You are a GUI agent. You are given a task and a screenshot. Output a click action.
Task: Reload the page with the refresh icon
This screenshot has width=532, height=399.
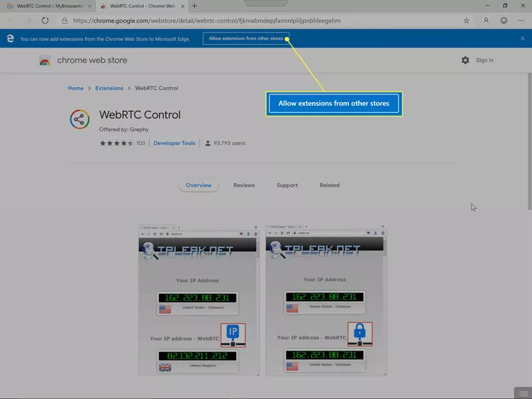(x=45, y=21)
